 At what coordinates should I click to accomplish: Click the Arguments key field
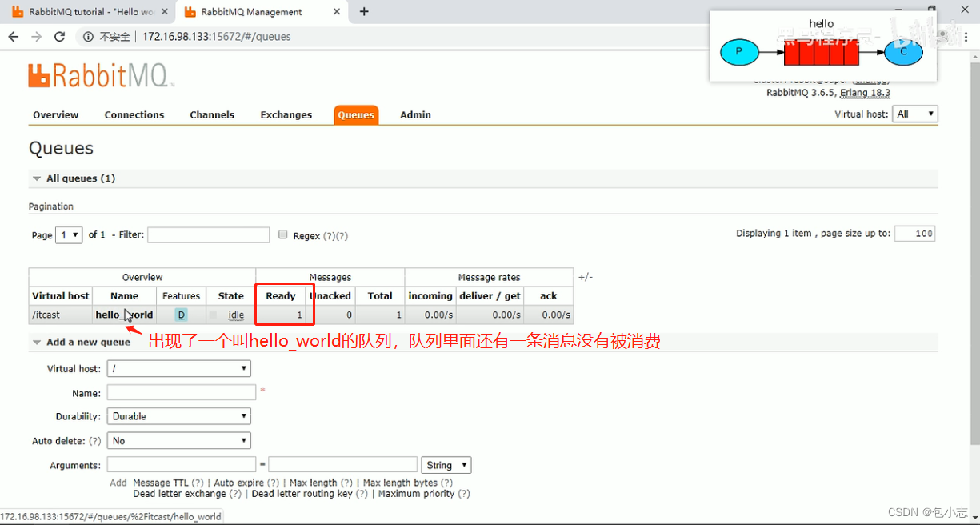(x=182, y=465)
